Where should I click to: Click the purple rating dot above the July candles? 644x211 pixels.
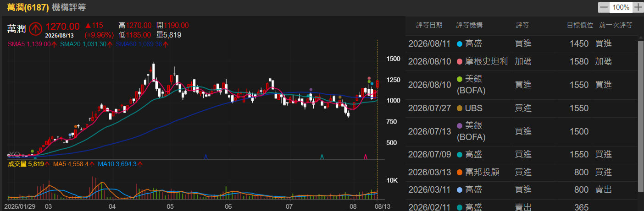tap(311, 90)
